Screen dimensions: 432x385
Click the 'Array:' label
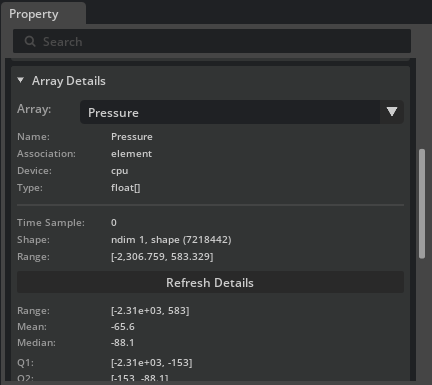pos(34,109)
